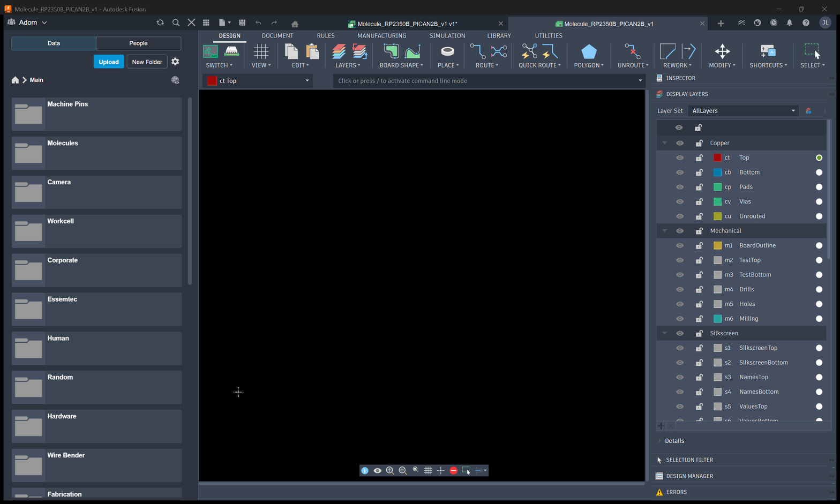840x504 pixels.
Task: Hide the Bottom copper layer visibility
Action: [x=680, y=172]
